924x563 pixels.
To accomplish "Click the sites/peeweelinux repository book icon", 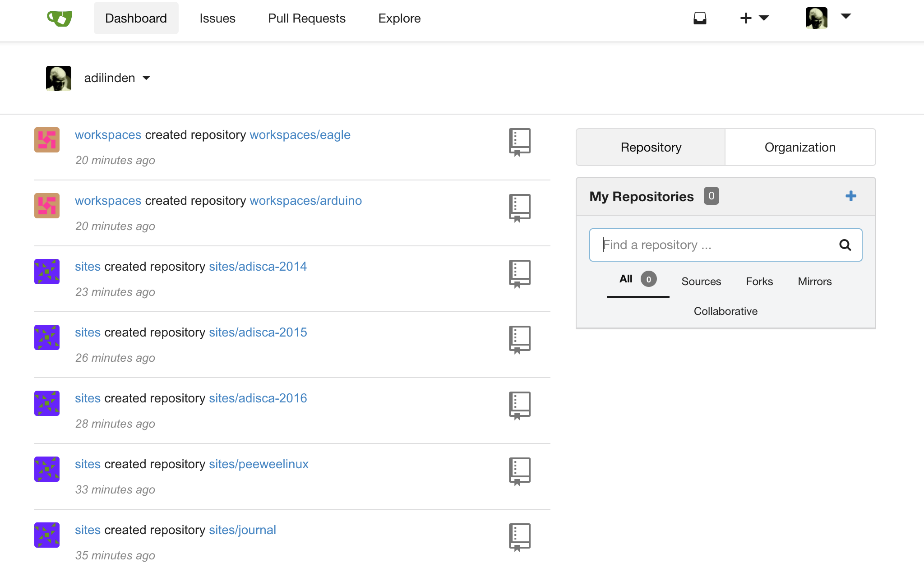I will [519, 471].
